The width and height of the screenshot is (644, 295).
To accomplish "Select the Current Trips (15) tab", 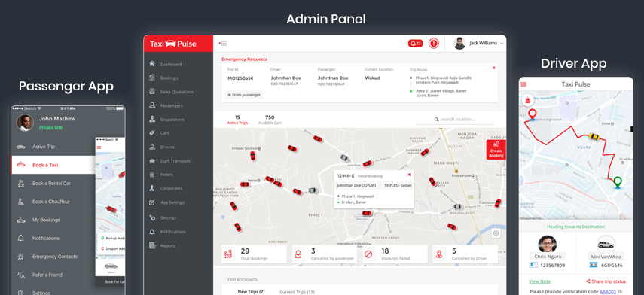I will pos(298,292).
